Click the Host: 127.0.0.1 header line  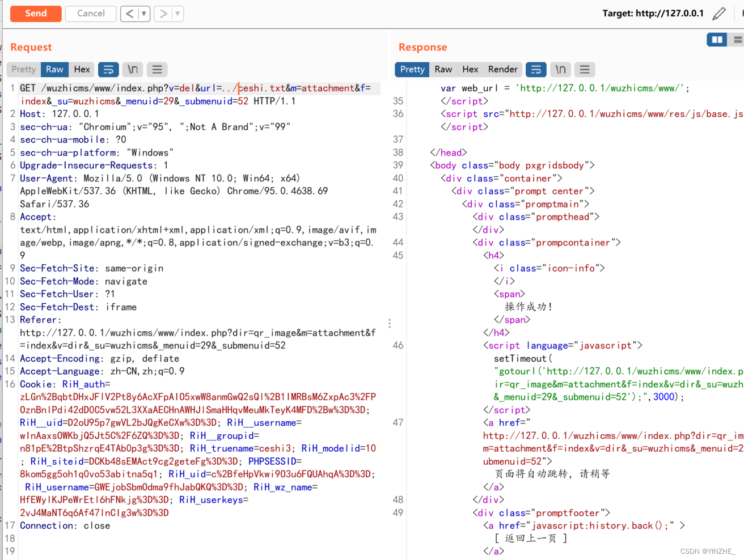pos(59,114)
